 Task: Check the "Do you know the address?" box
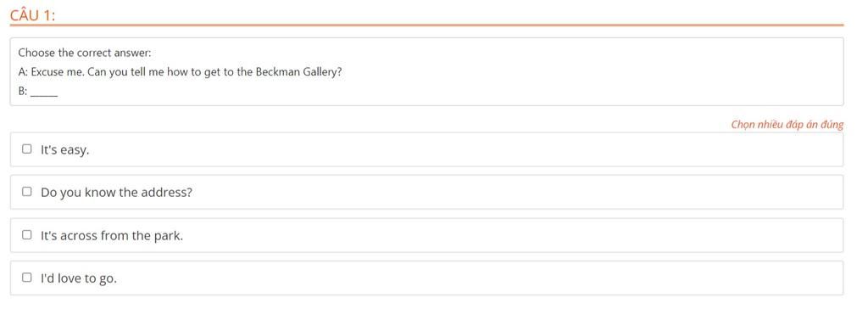(x=26, y=191)
